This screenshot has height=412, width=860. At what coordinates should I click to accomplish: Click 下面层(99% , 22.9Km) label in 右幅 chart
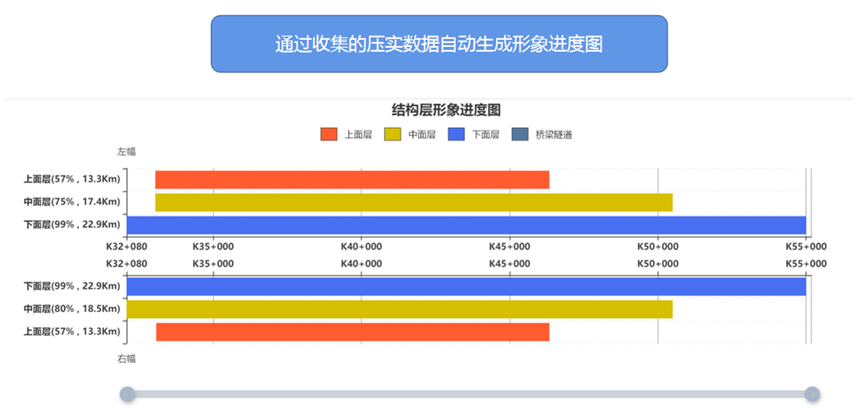[x=72, y=286]
